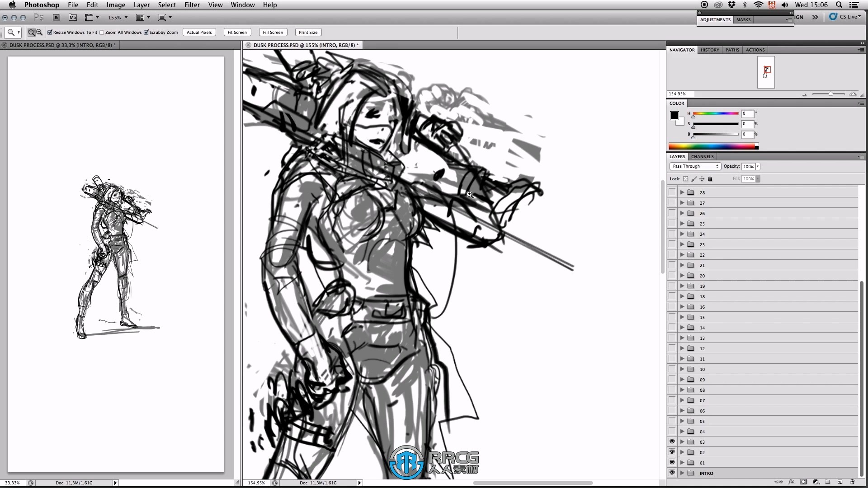868x488 pixels.
Task: Open the Image menu
Action: click(116, 5)
